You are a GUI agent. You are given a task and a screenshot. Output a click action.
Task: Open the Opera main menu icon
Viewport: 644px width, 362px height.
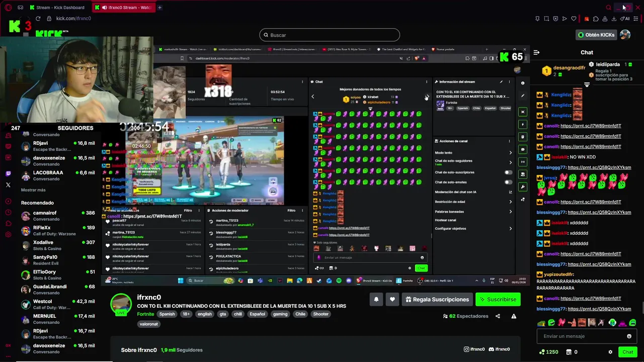pos(8,8)
